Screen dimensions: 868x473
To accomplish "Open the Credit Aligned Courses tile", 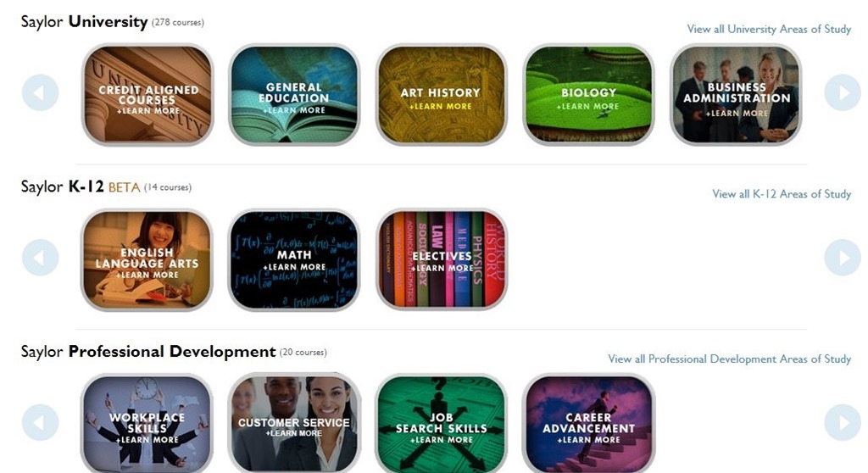I will pyautogui.click(x=147, y=95).
